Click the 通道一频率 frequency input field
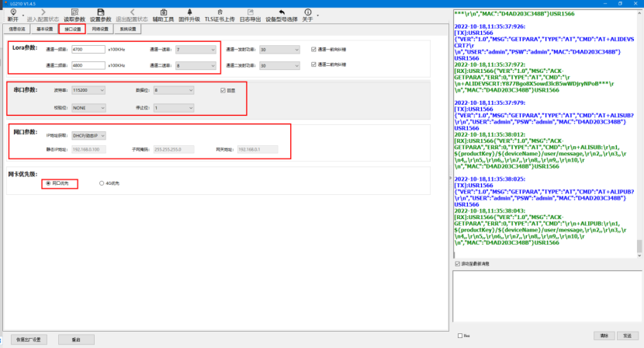Viewport: 644px width, 348px height. (x=87, y=50)
